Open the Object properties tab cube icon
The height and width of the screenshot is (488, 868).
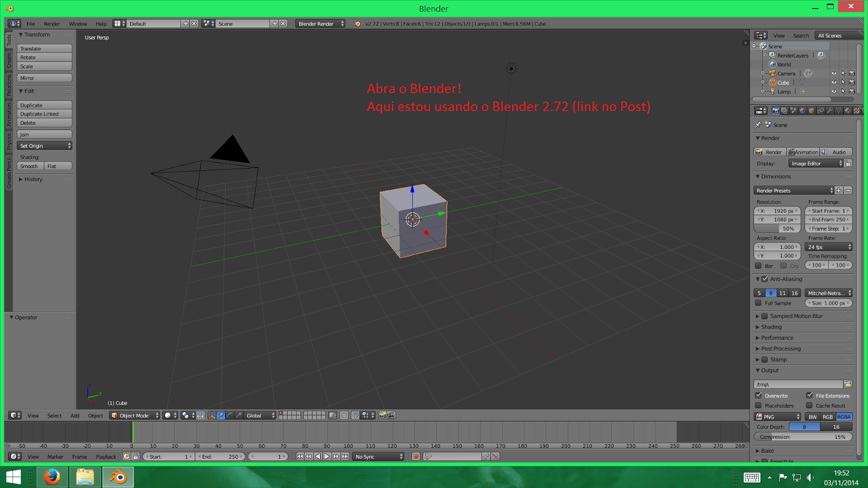coord(812,111)
